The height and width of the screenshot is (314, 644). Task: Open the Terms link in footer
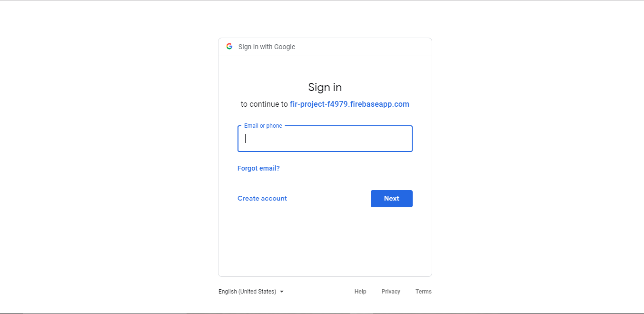(424, 292)
